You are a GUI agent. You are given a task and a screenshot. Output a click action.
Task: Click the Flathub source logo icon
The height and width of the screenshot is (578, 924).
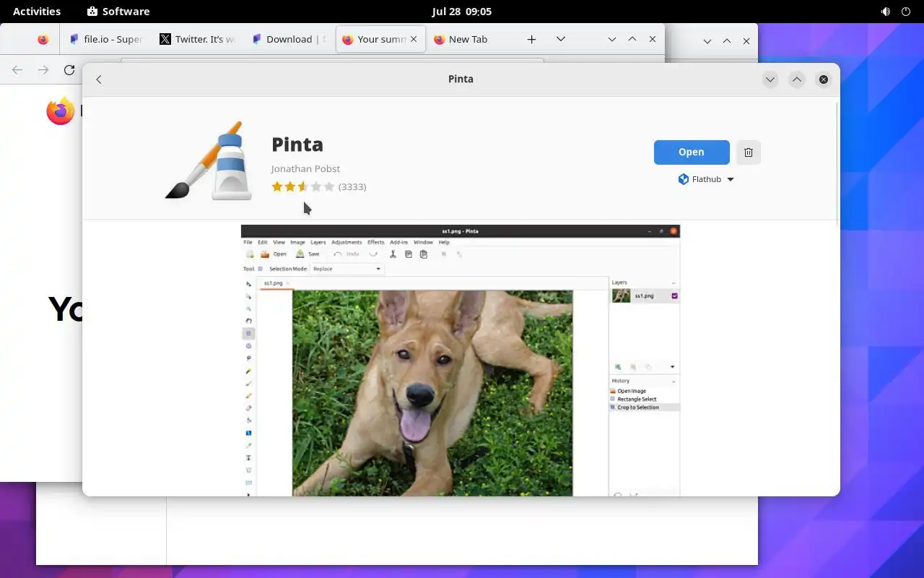683,179
